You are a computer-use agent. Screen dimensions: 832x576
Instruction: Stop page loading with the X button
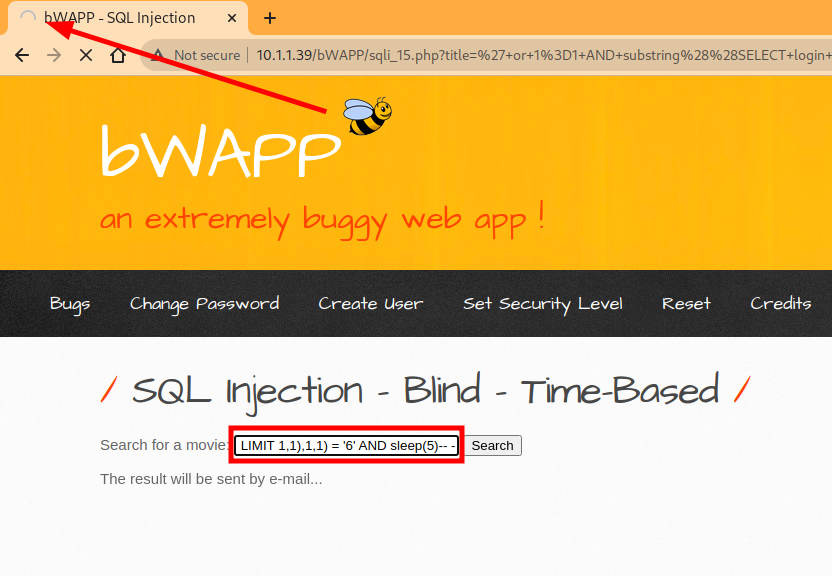tap(86, 55)
